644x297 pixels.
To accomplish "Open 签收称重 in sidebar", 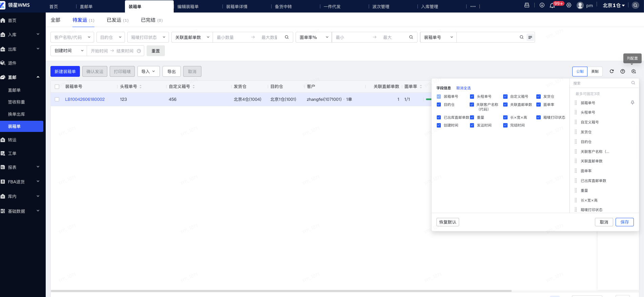I will (17, 102).
